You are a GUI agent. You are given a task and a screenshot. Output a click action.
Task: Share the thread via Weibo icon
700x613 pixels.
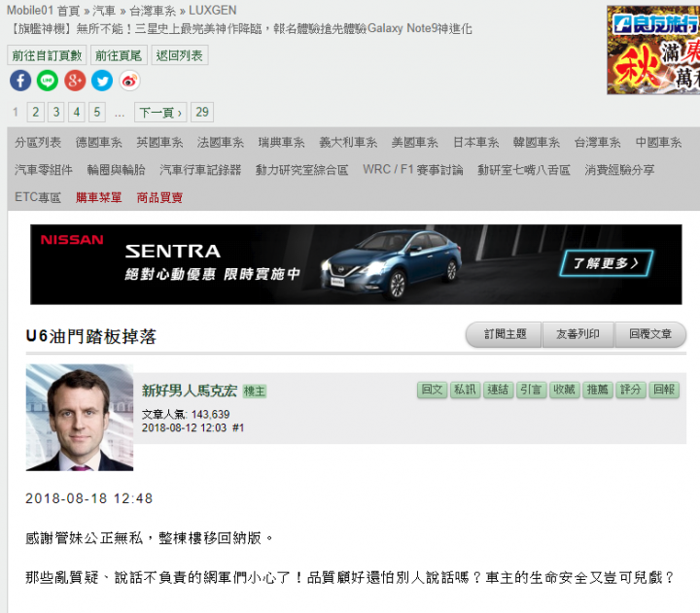point(129,81)
